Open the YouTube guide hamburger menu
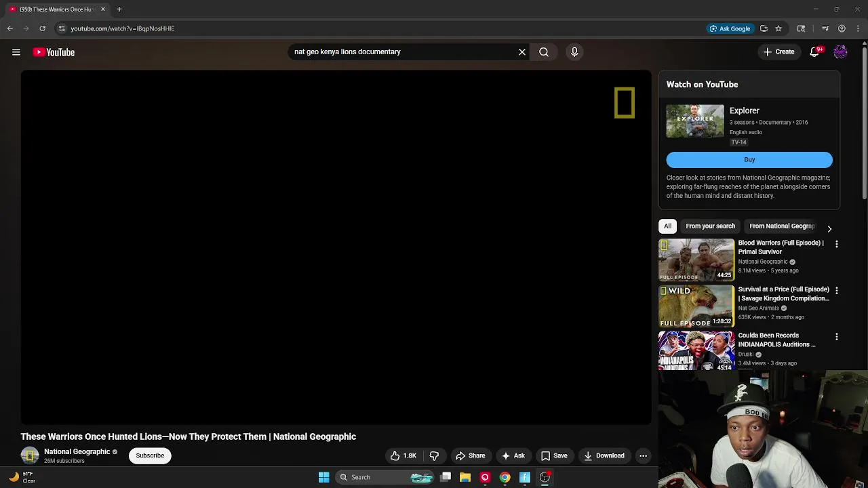Viewport: 868px width, 488px height. tap(16, 52)
